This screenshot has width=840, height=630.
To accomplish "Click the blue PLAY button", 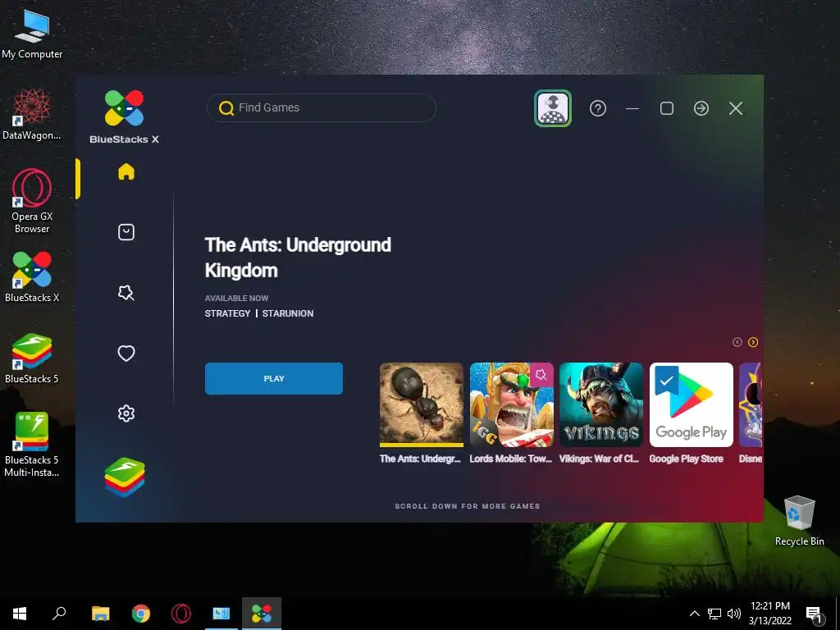I will tap(274, 378).
